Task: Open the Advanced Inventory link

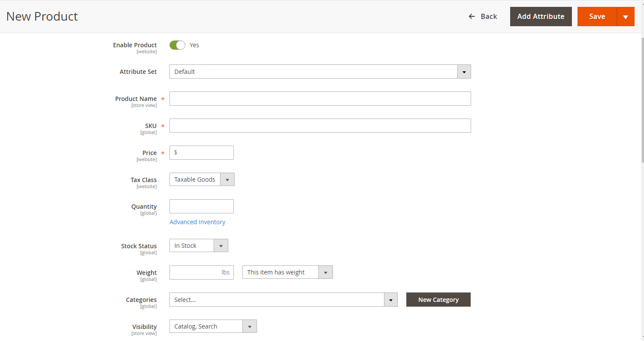Action: point(197,222)
